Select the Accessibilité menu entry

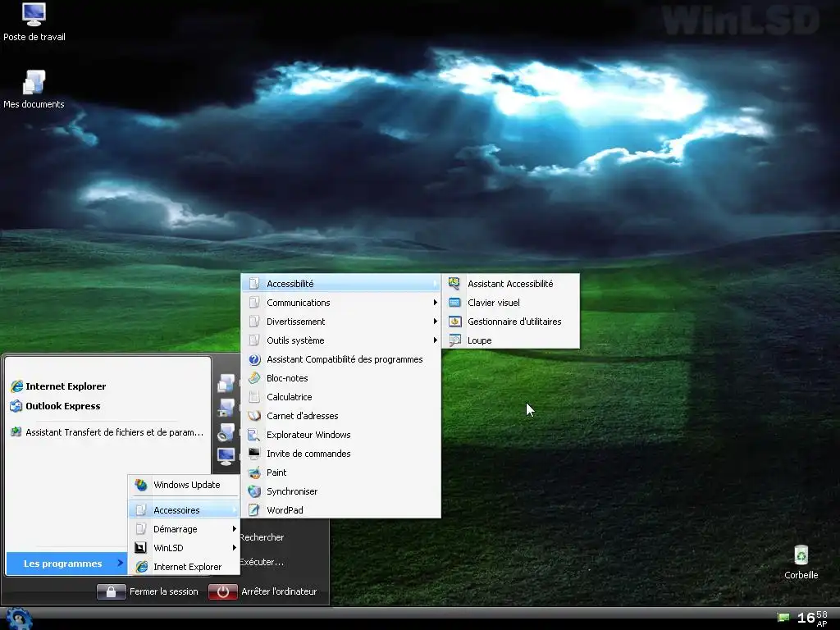(340, 283)
